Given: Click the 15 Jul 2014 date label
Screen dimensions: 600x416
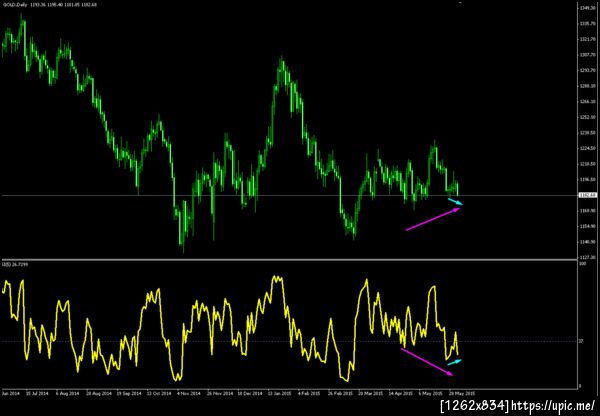Looking at the screenshot, I should [36, 393].
